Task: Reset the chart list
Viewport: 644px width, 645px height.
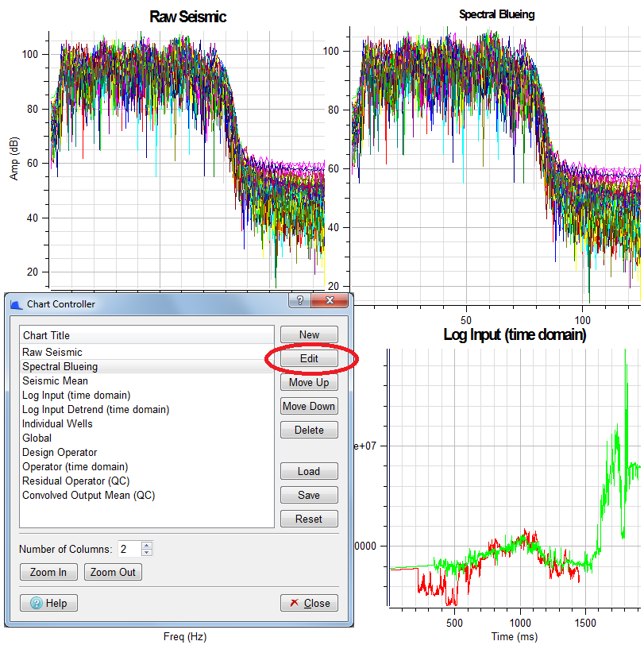Action: 309,519
